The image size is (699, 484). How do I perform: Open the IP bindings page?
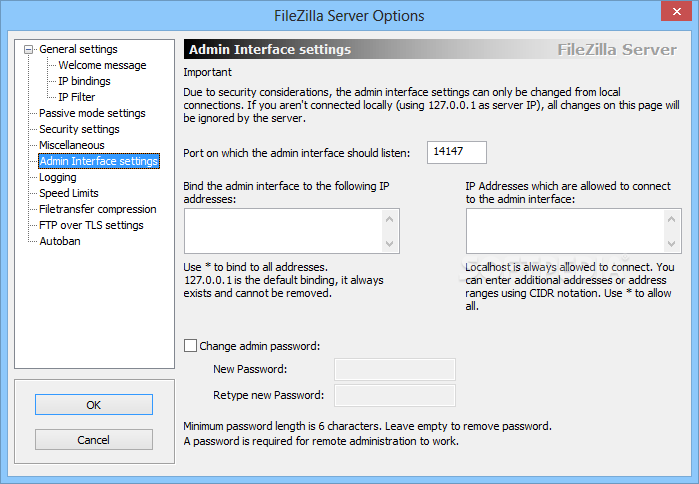(84, 81)
